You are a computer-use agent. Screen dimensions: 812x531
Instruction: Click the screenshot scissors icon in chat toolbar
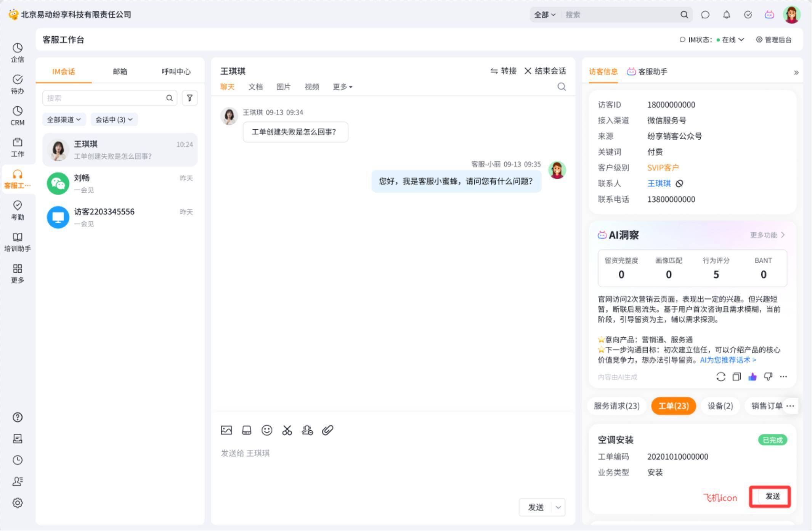pyautogui.click(x=287, y=430)
